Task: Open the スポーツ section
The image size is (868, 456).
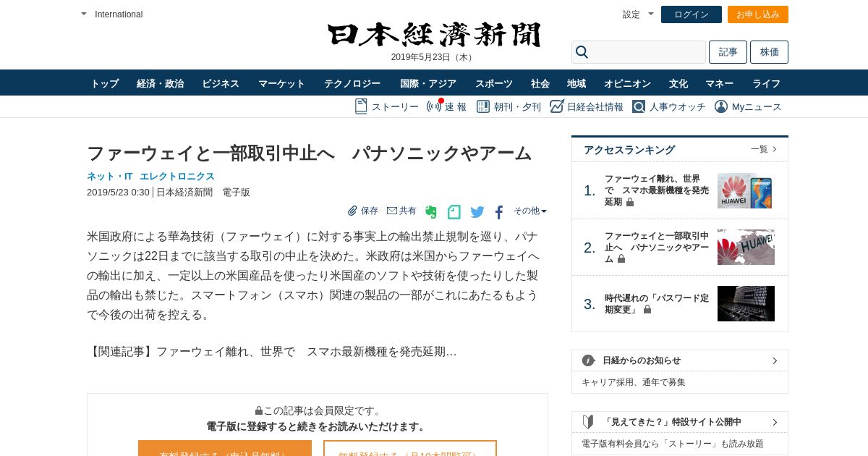Action: tap(494, 83)
